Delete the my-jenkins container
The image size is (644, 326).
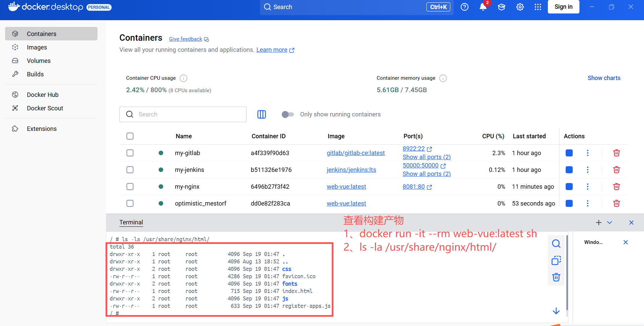(616, 170)
